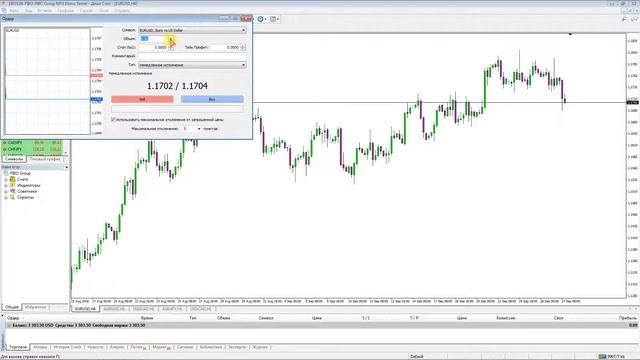Switch to the first USDCAD chart tab
Screen dimensions: 640x360
pos(143,309)
